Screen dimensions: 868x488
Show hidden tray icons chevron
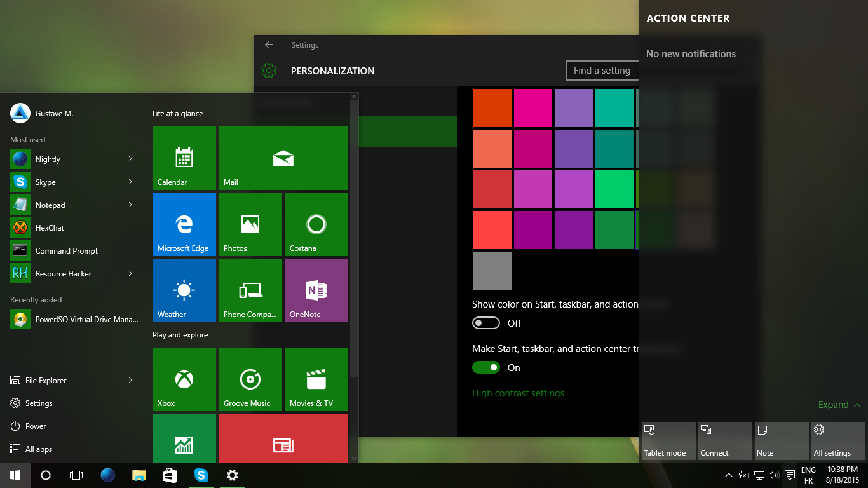coord(729,475)
